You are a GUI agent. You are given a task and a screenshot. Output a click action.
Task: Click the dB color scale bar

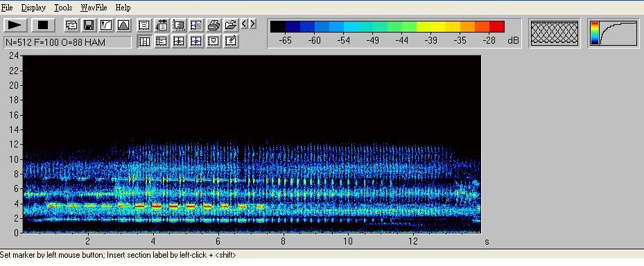388,27
